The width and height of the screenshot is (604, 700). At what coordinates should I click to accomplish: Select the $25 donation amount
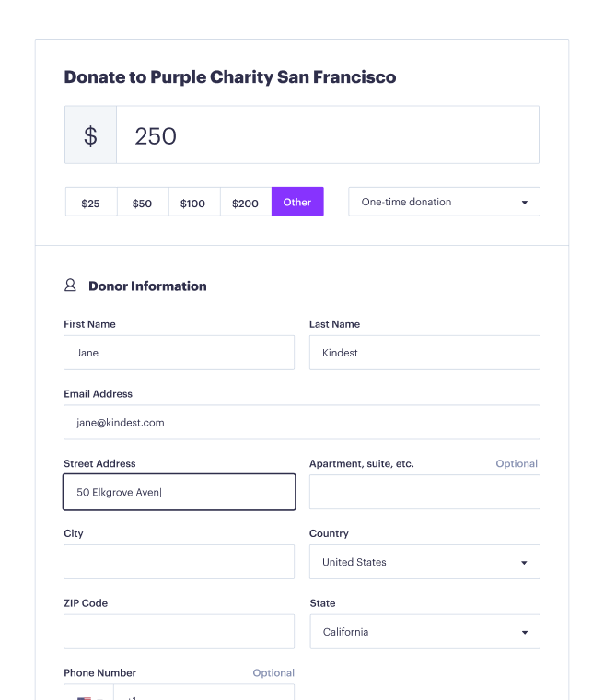(90, 203)
